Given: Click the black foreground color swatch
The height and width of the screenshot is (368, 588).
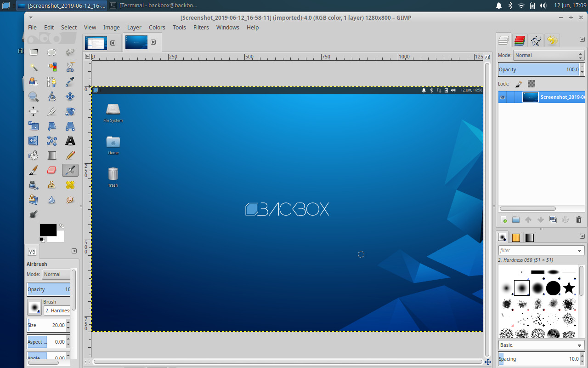Looking at the screenshot, I should click(48, 231).
